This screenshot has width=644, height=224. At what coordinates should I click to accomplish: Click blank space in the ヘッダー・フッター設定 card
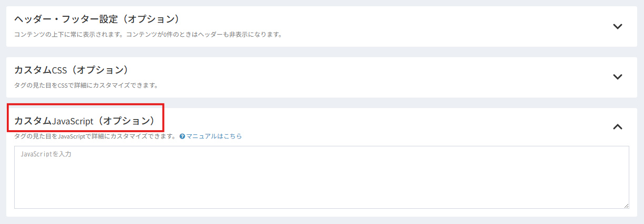pyautogui.click(x=421, y=26)
